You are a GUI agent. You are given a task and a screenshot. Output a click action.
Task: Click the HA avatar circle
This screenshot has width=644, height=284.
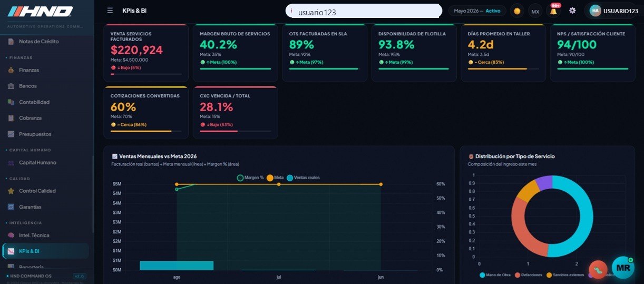595,11
